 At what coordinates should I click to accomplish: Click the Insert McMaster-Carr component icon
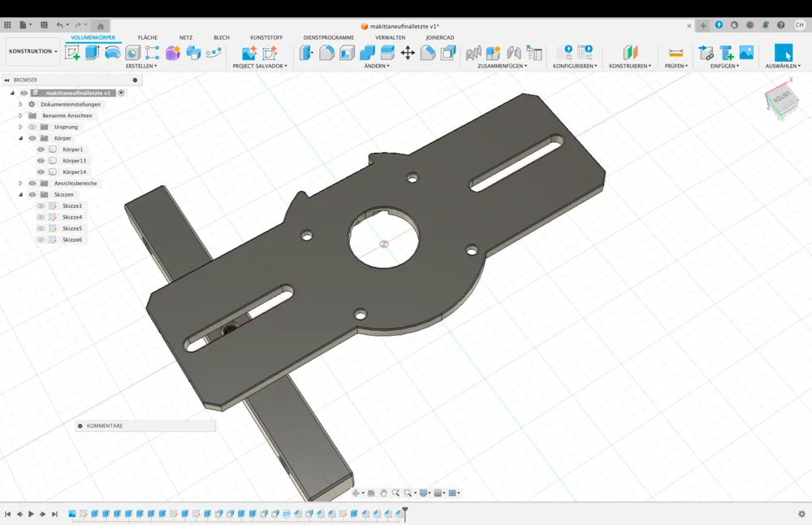(727, 52)
